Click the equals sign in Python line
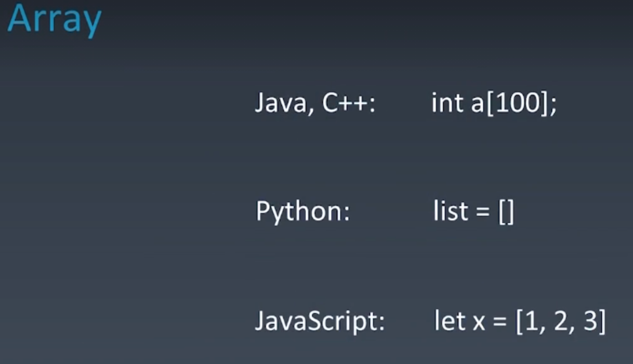633x364 pixels. pyautogui.click(x=483, y=212)
